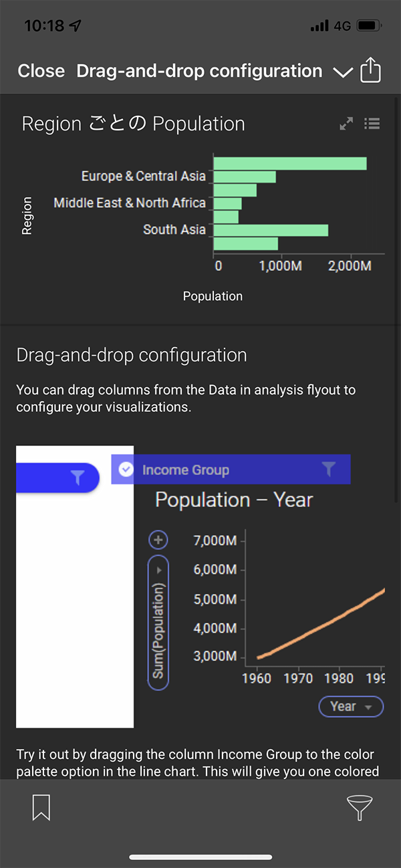Select the South Asia bar

[x=271, y=230]
